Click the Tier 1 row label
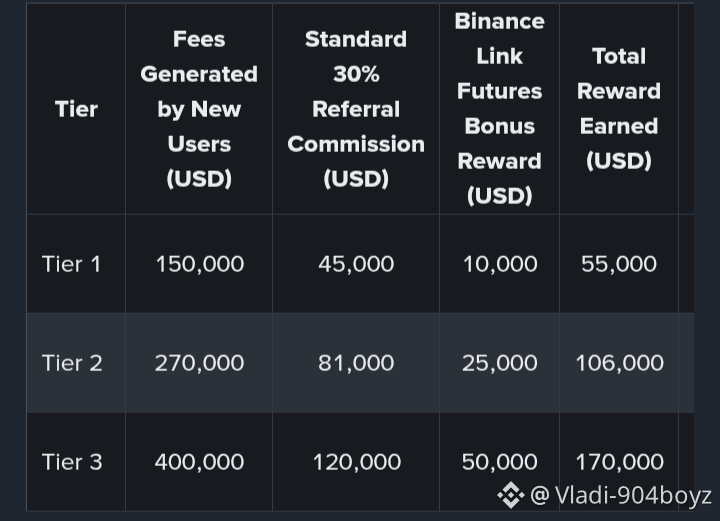 coord(71,264)
